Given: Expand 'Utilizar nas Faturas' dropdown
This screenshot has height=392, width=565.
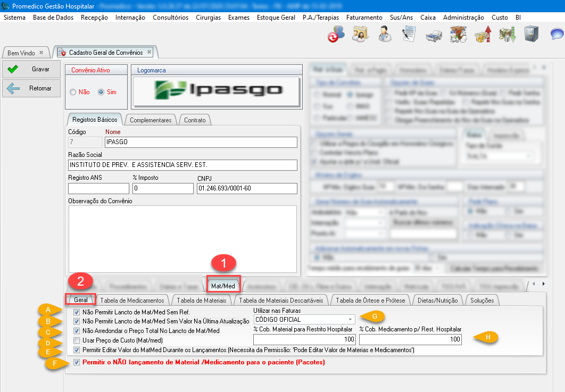Looking at the screenshot, I should [x=350, y=320].
